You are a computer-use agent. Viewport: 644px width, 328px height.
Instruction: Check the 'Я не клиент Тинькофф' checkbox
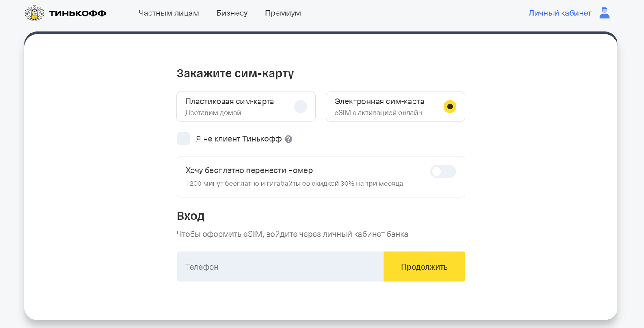183,139
